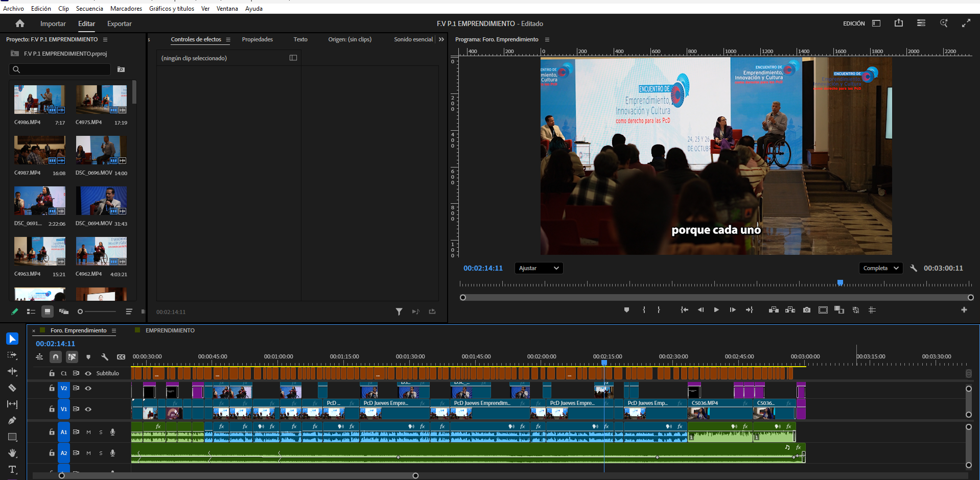
Task: Mark Out point in Program monitor
Action: point(659,310)
